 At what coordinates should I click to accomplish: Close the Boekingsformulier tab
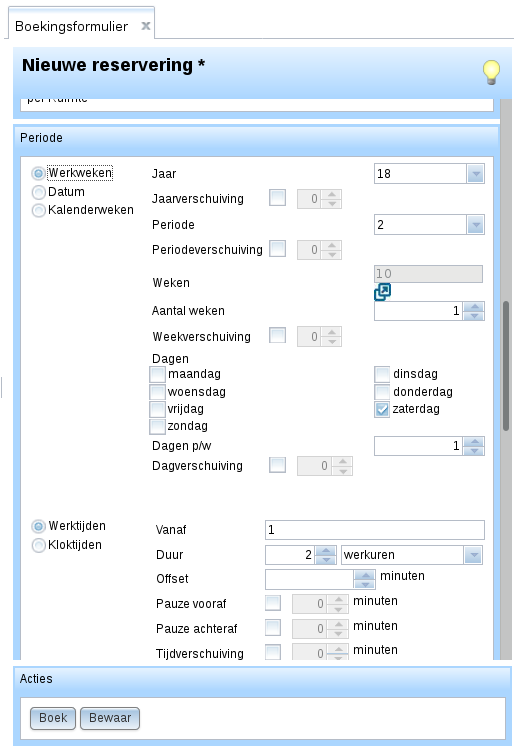tap(146, 26)
